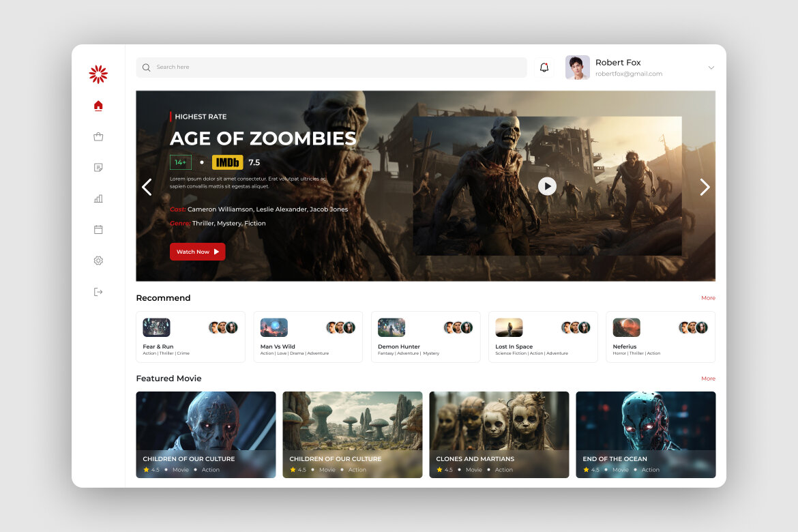
Task: Click the Watch Now button
Action: click(197, 251)
